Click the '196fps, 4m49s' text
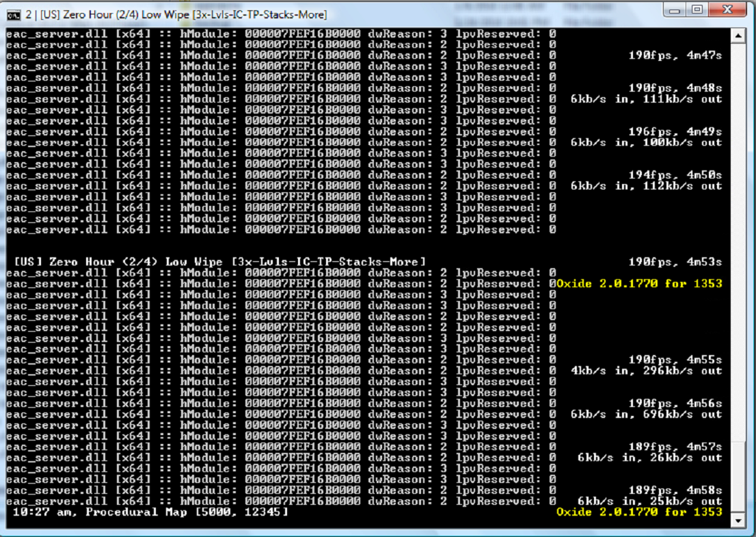Viewport: 756px width, 537px height. tap(675, 132)
